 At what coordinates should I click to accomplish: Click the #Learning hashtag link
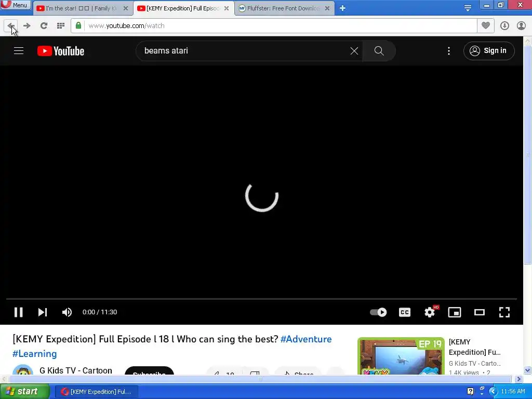click(35, 354)
